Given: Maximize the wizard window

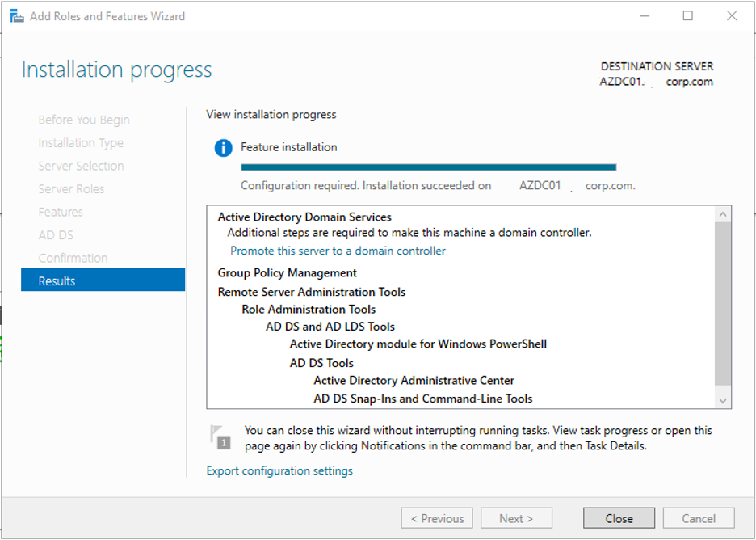Looking at the screenshot, I should click(x=688, y=16).
